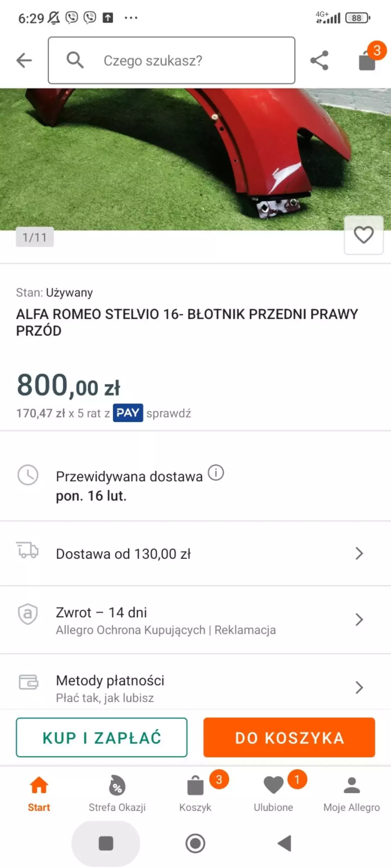Open the shopping bag cart icon at top
This screenshot has height=868, width=391.
coord(367,60)
